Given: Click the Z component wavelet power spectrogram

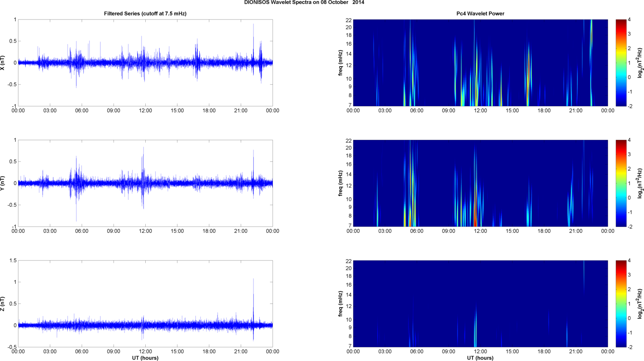Looking at the screenshot, I should [x=480, y=304].
